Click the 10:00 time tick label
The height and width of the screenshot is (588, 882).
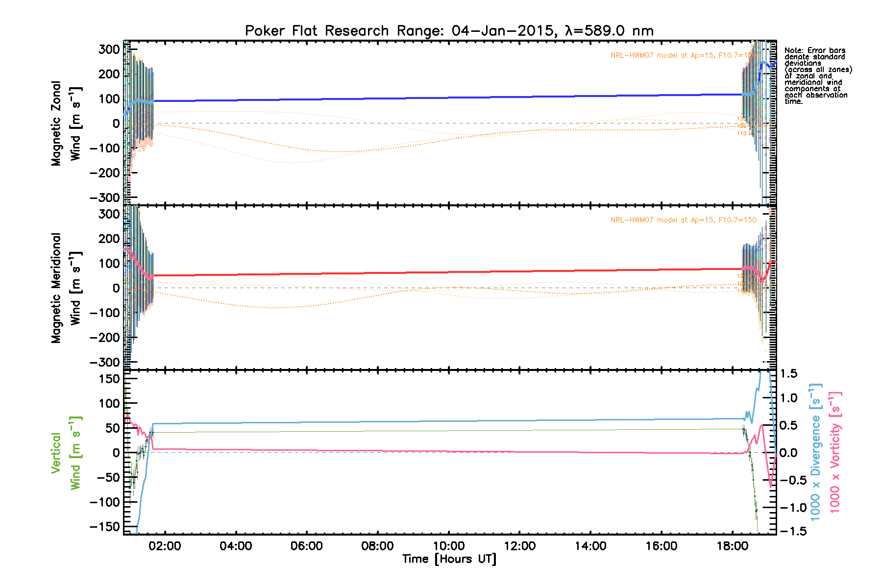[449, 546]
